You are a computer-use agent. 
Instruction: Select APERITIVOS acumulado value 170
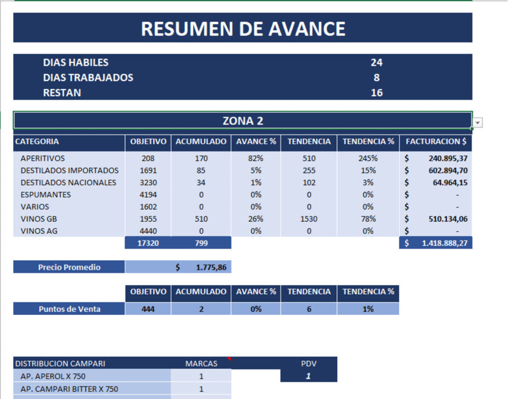coord(201,158)
